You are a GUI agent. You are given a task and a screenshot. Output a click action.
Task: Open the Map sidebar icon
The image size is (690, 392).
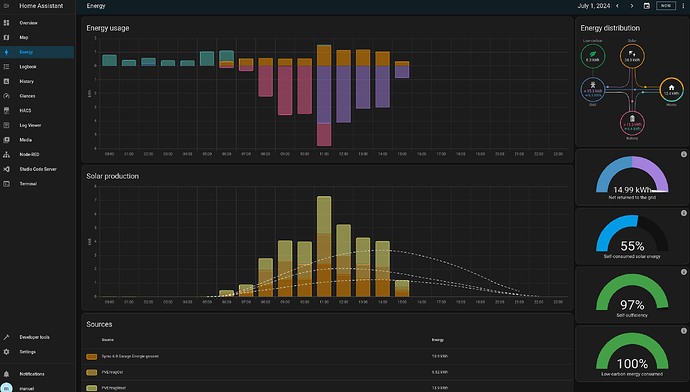tap(6, 37)
